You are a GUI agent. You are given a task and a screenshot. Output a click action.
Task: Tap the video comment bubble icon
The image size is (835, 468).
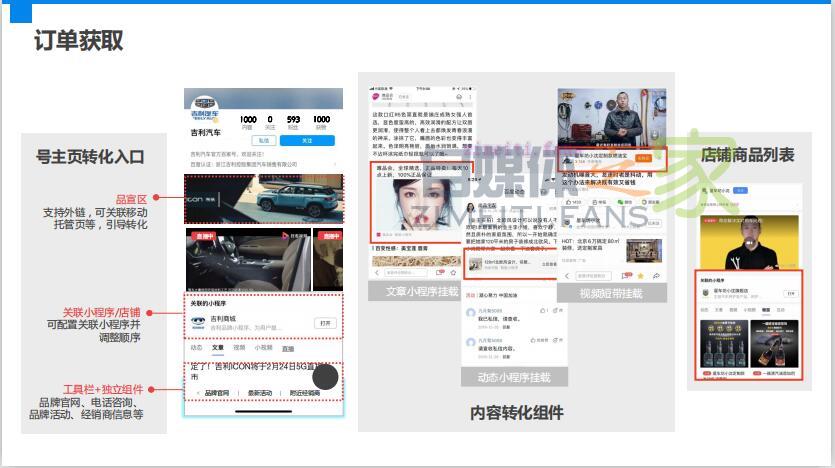(626, 276)
